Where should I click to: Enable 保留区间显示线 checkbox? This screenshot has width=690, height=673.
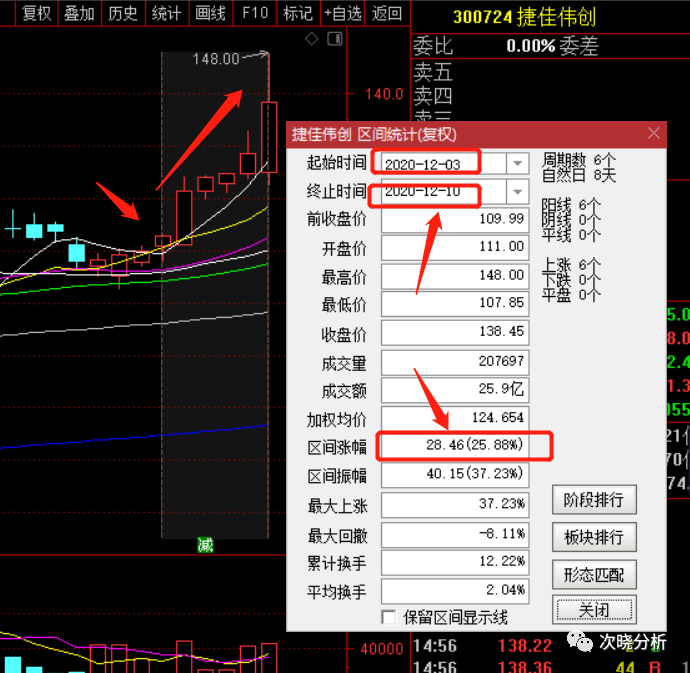388,617
